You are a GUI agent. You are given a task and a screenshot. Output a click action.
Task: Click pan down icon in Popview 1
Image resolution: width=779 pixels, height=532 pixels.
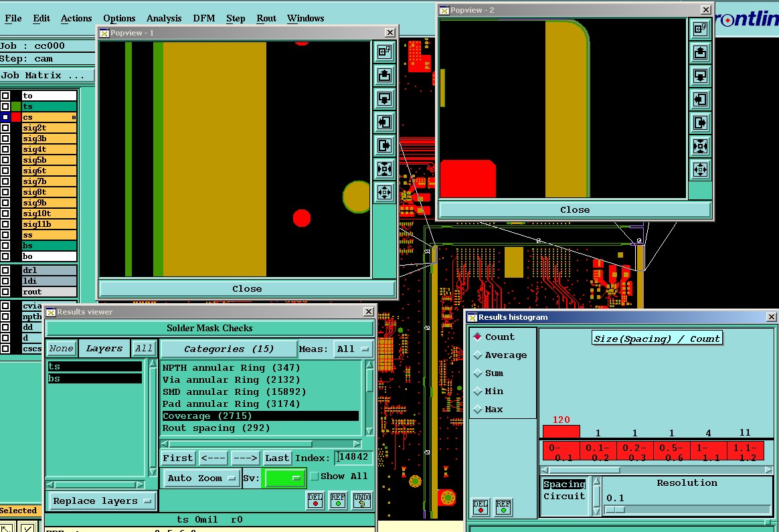point(385,99)
